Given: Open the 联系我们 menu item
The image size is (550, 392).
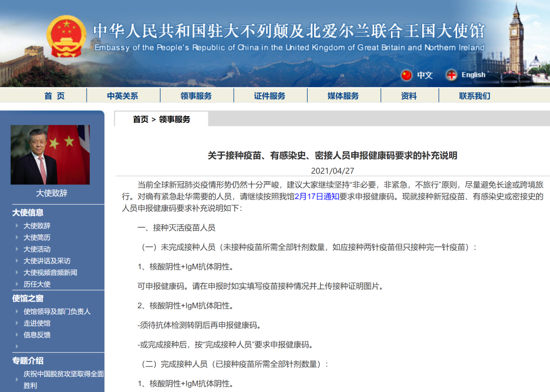Looking at the screenshot, I should click(x=475, y=96).
